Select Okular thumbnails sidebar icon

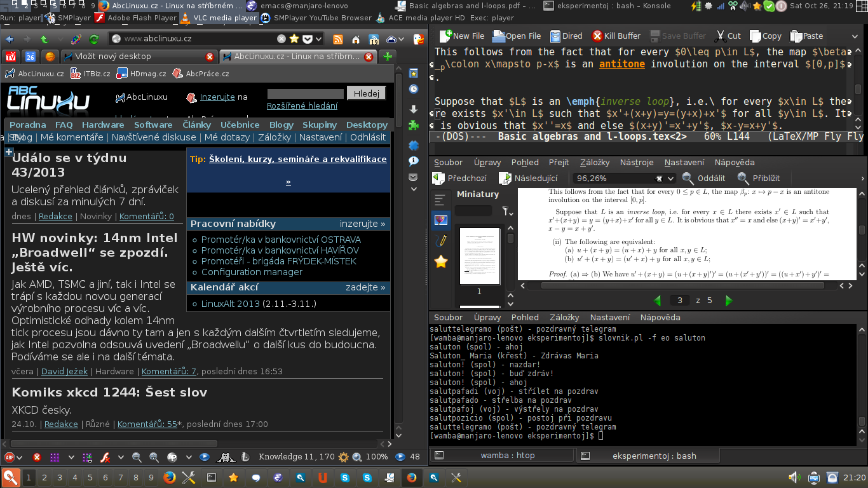click(x=440, y=220)
